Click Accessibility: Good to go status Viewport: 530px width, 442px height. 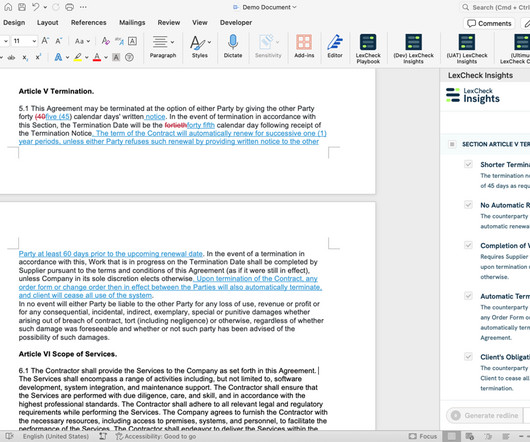[156, 436]
